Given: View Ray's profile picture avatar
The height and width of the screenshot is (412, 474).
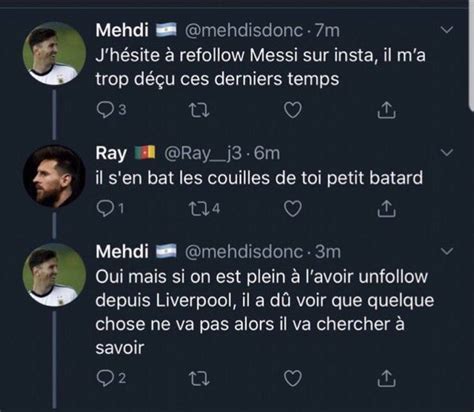Looking at the screenshot, I should click(x=53, y=176).
